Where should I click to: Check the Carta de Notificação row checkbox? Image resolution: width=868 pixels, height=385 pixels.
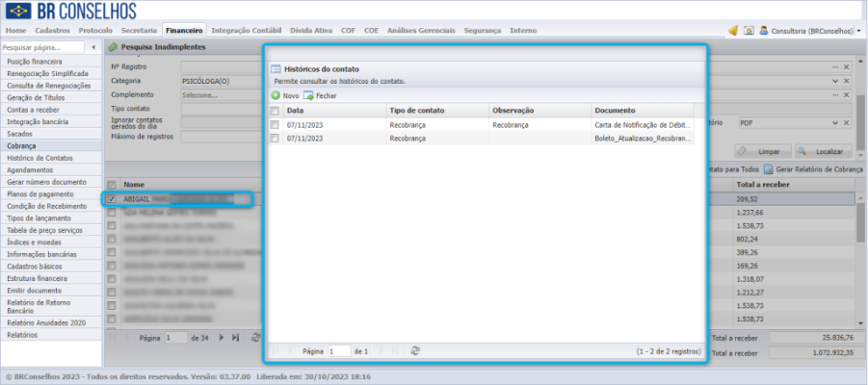pyautogui.click(x=275, y=125)
